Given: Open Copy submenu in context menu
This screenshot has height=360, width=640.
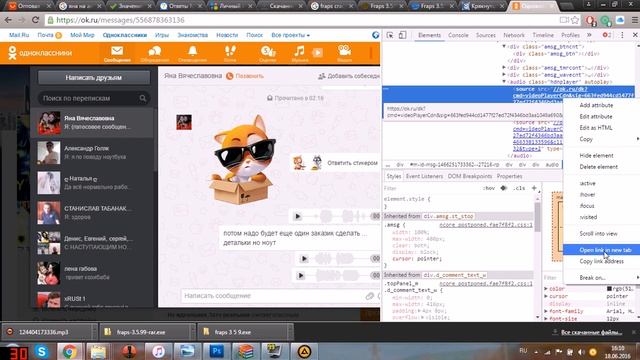Looking at the screenshot, I should click(602, 139).
